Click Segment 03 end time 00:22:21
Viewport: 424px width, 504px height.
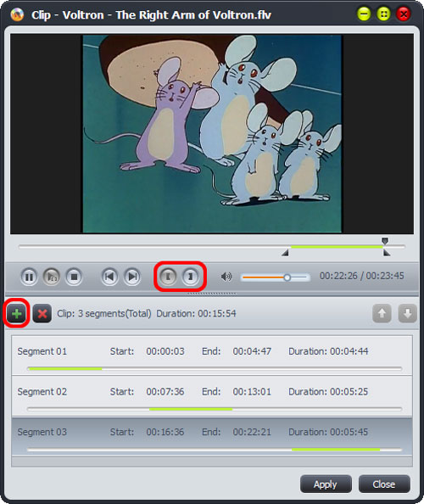252,432
